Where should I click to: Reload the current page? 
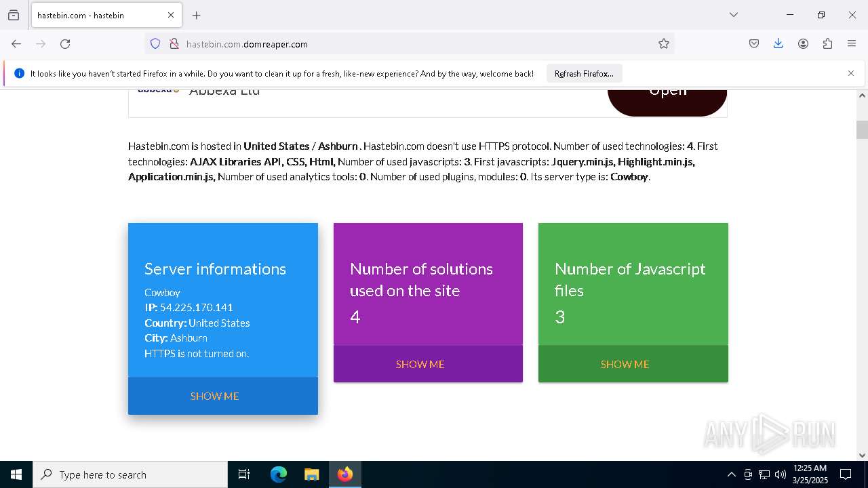[x=65, y=43]
